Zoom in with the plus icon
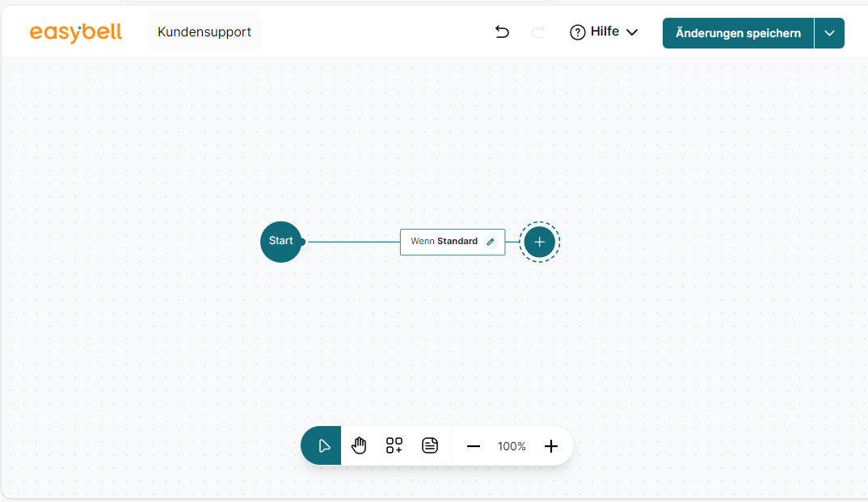Image resolution: width=868 pixels, height=502 pixels. tap(551, 446)
